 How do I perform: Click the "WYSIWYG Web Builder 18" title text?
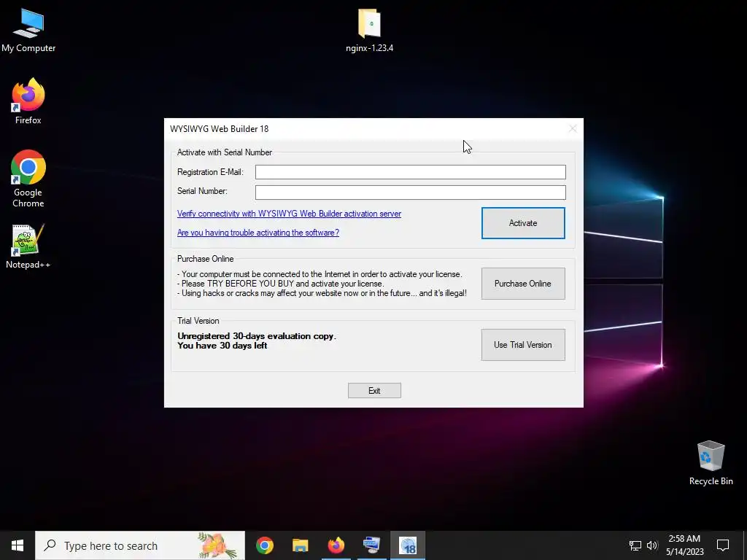tap(219, 129)
